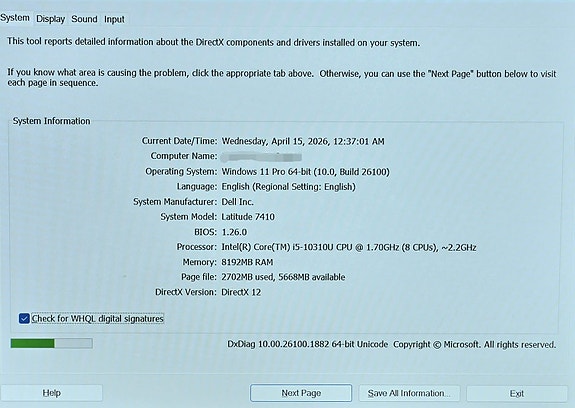Select the Operating System Windows 11 Pro text

305,172
